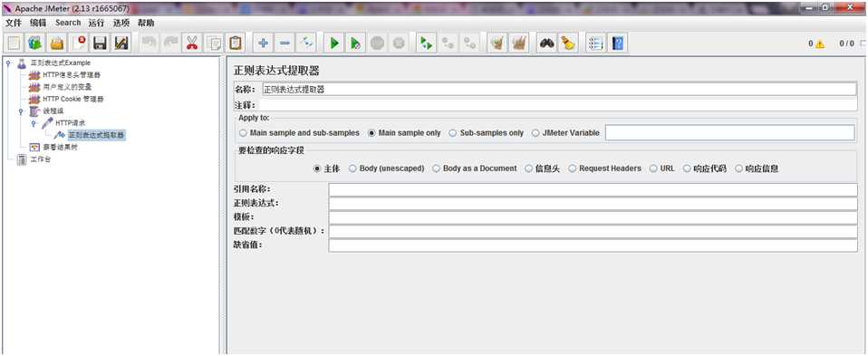Click the 引用名称 input field

click(x=593, y=190)
